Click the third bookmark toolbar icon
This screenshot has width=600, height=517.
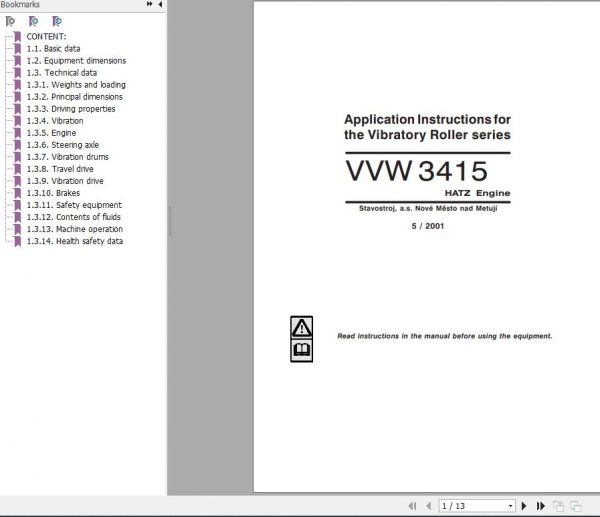click(x=57, y=21)
